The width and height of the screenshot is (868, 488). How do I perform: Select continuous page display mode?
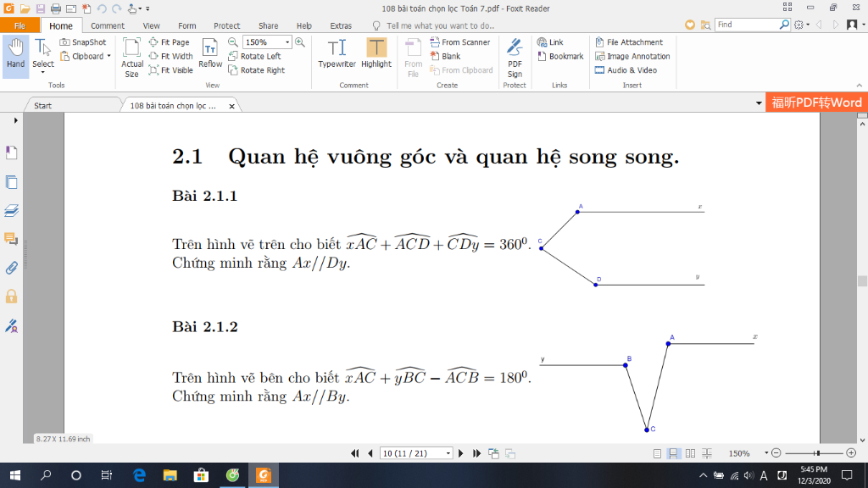673,454
